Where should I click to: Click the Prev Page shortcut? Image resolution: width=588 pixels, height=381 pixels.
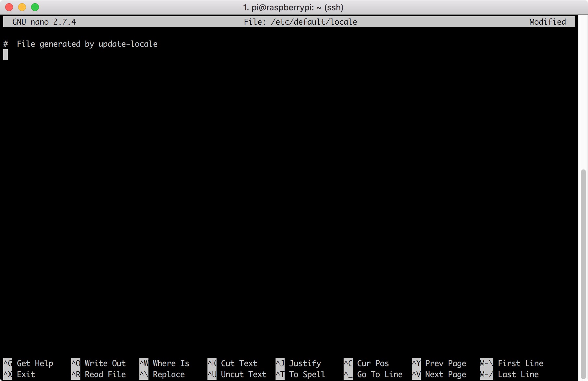tap(439, 363)
